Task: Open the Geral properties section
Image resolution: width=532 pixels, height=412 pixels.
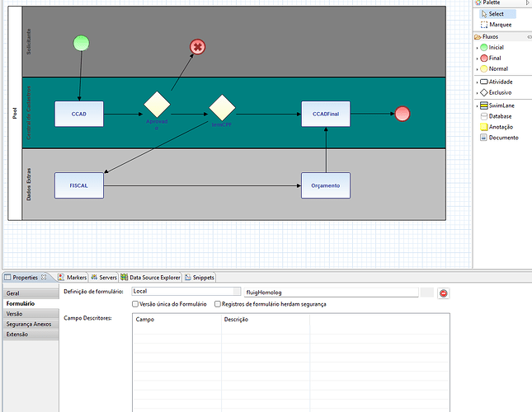Action: [x=13, y=293]
